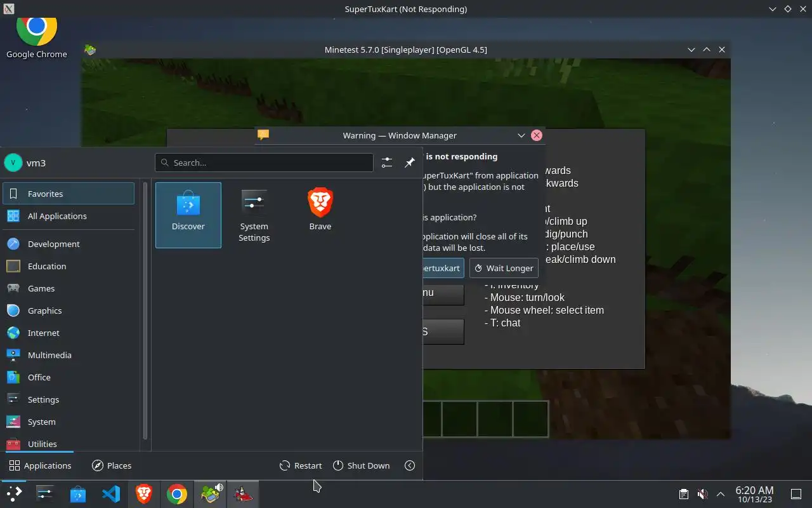
Task: Click the Minetest window titlebar icon
Action: (x=90, y=50)
